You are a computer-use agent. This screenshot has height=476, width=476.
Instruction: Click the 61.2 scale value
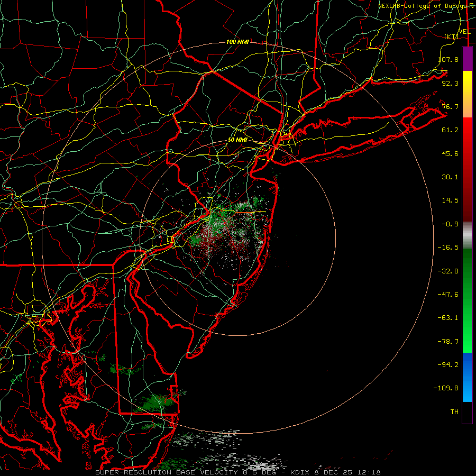(x=450, y=130)
